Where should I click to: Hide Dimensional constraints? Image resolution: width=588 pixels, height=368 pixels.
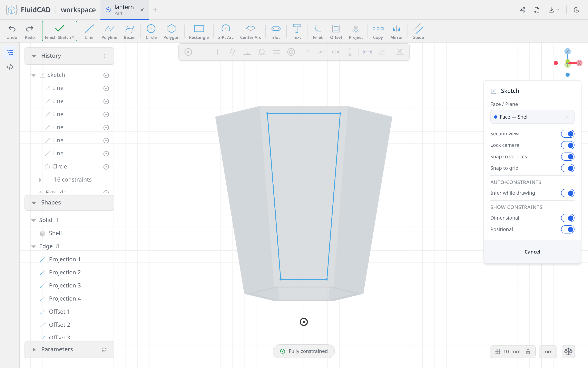click(568, 218)
